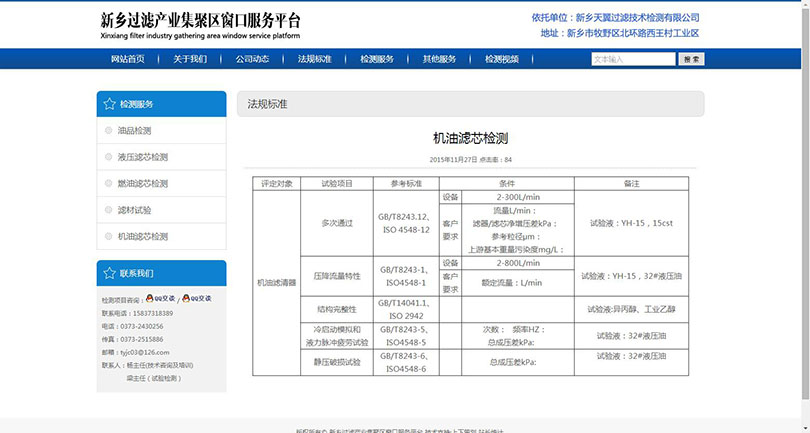Open the 机油滤芯检测 sidebar link
810x433 pixels.
143,237
